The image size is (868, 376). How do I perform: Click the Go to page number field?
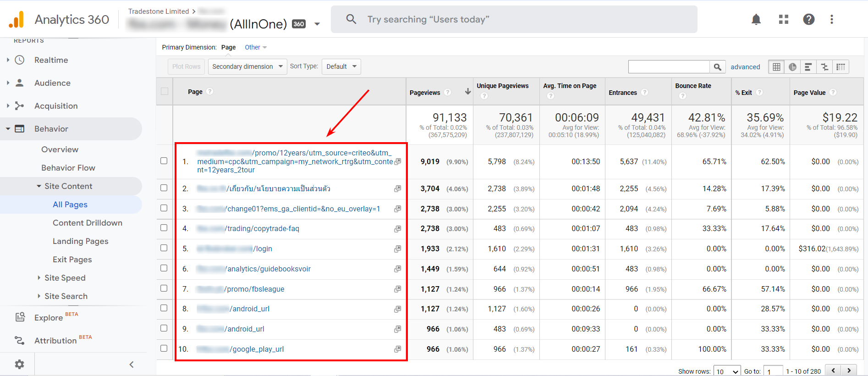coord(774,371)
